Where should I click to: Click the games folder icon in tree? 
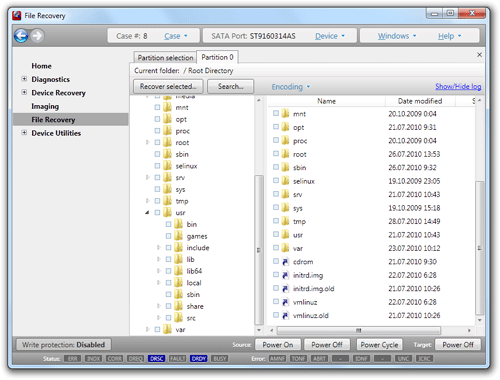pyautogui.click(x=179, y=236)
